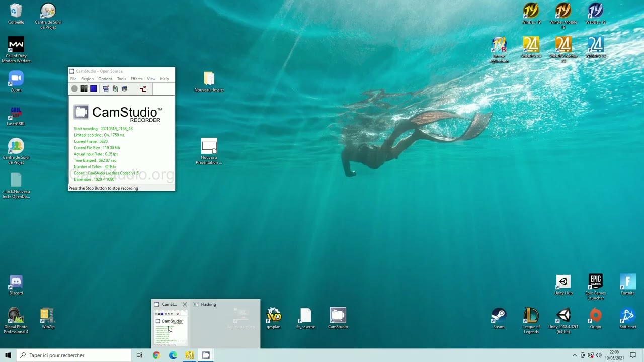Open the Help menu in CamStudio

(x=165, y=79)
